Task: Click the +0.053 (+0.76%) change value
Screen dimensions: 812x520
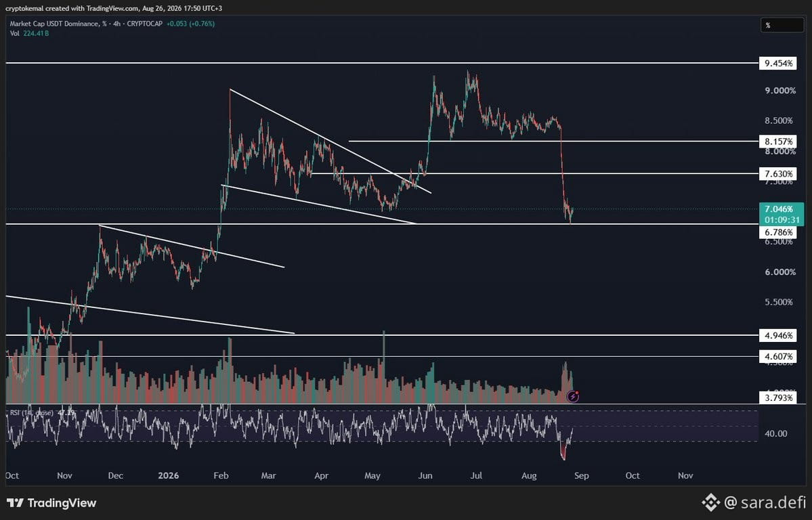Action: tap(190, 24)
